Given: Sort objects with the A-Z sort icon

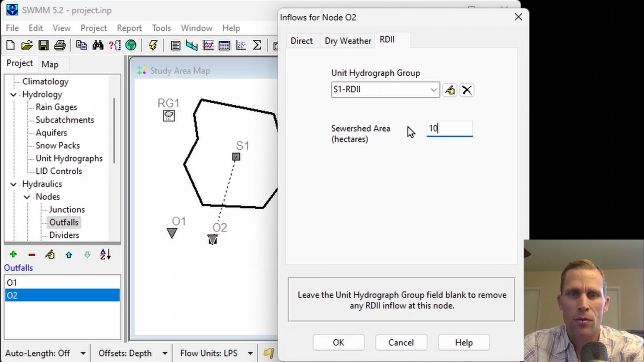Looking at the screenshot, I should 105,254.
